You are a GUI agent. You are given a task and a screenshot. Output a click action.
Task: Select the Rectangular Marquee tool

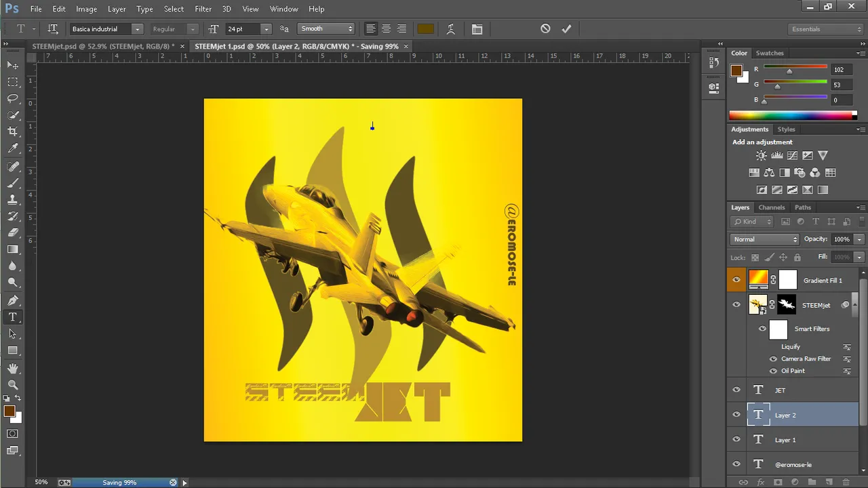click(x=13, y=81)
